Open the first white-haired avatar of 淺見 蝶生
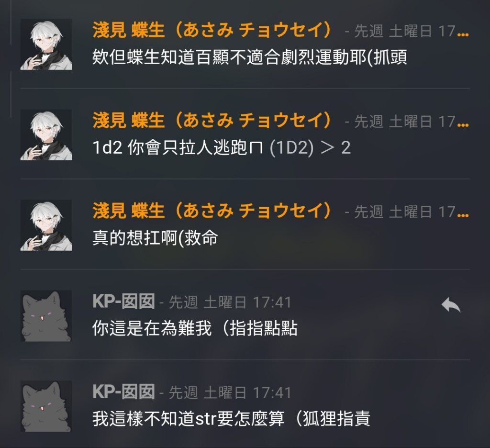This screenshot has width=490, height=448. point(46,45)
